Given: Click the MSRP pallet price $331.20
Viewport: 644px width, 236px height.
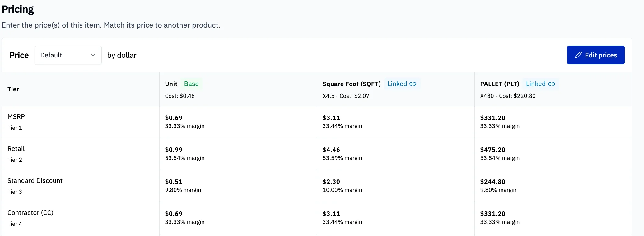Looking at the screenshot, I should 493,118.
